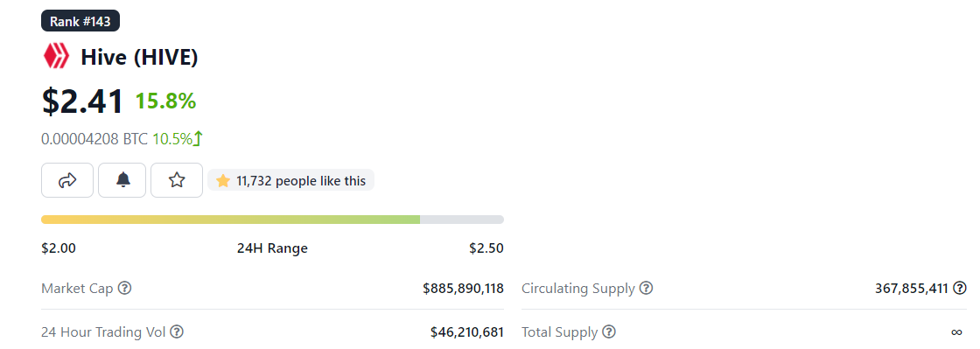This screenshot has height=349, width=980.
Task: Click the $2.41 price value
Action: click(x=82, y=101)
